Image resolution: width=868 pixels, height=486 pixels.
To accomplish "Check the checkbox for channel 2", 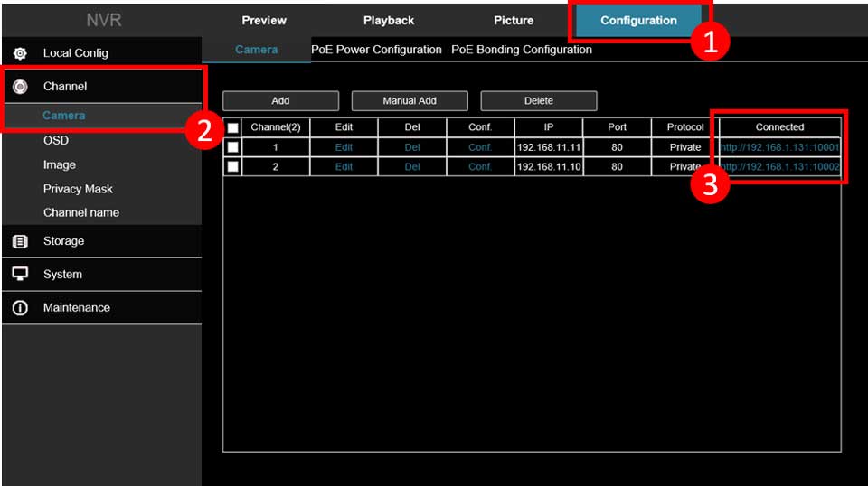I will (233, 166).
